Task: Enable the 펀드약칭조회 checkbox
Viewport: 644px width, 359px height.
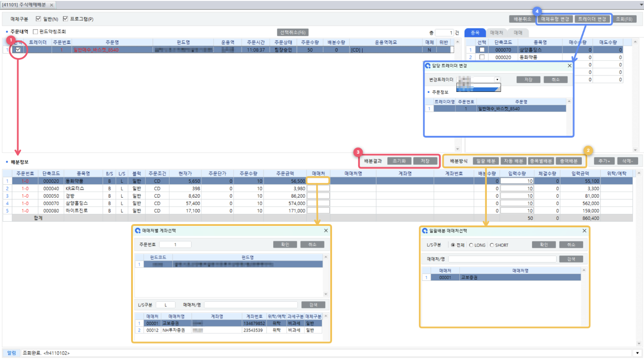Action: pyautogui.click(x=35, y=32)
